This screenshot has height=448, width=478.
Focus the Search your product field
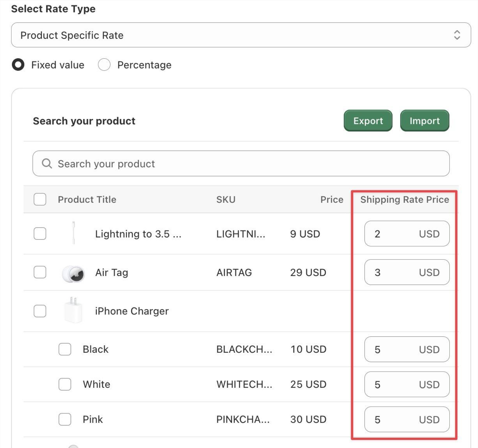pyautogui.click(x=241, y=163)
